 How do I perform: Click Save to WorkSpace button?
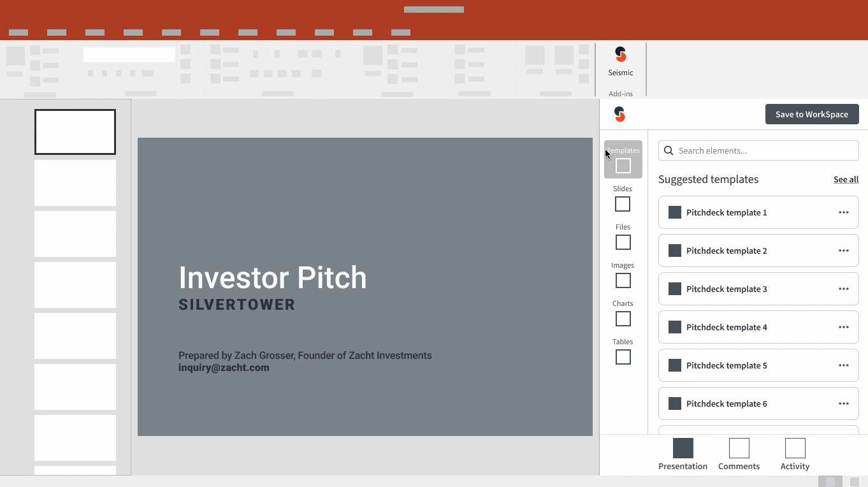click(812, 114)
